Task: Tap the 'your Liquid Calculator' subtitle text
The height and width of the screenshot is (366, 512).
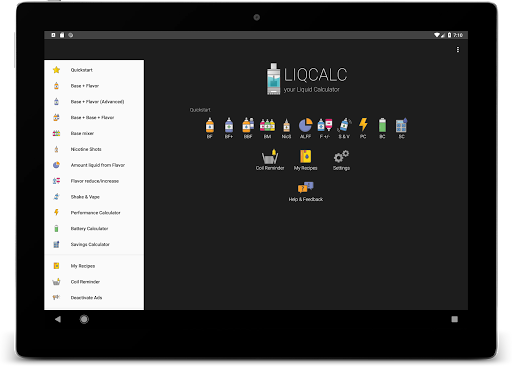Action: click(312, 90)
